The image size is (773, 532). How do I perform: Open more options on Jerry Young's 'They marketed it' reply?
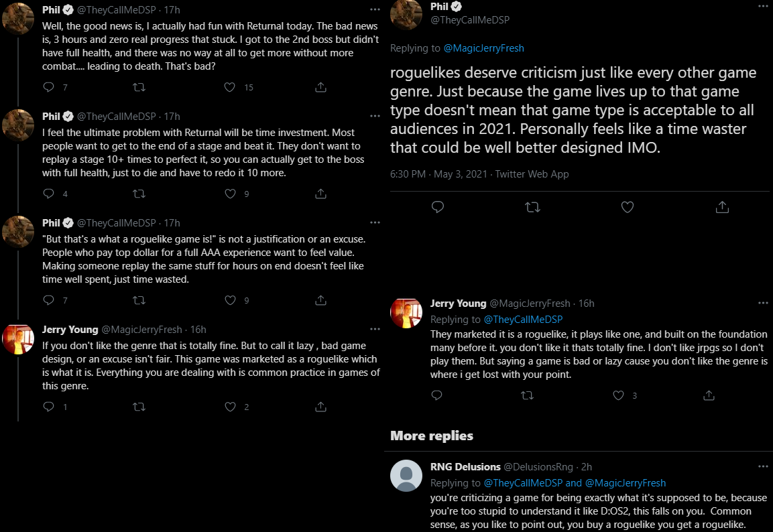tap(763, 303)
